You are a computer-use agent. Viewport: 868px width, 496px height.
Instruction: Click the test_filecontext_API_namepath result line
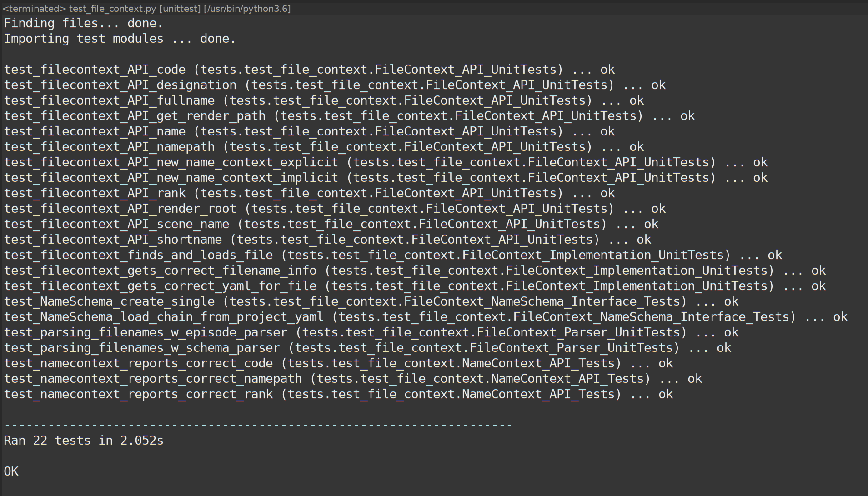[324, 147]
